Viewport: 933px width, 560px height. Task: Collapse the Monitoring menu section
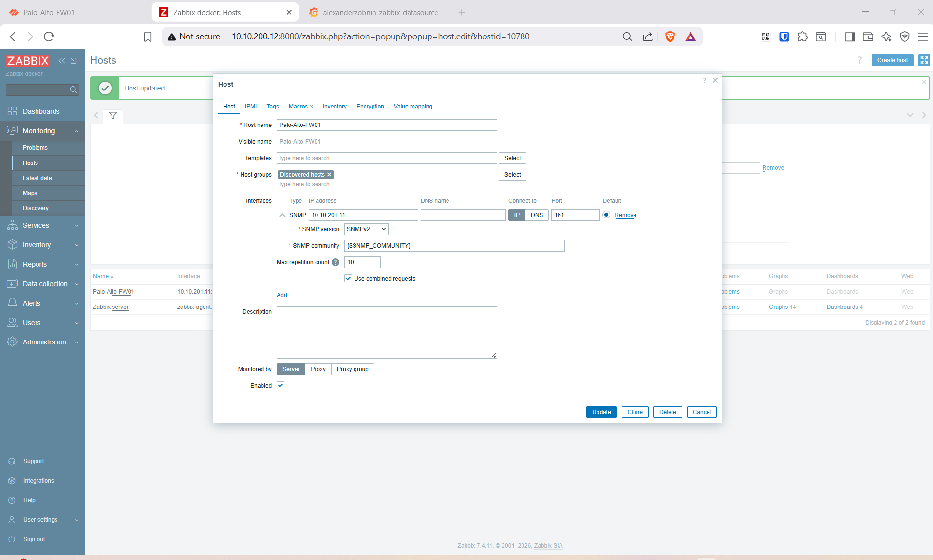(x=42, y=131)
